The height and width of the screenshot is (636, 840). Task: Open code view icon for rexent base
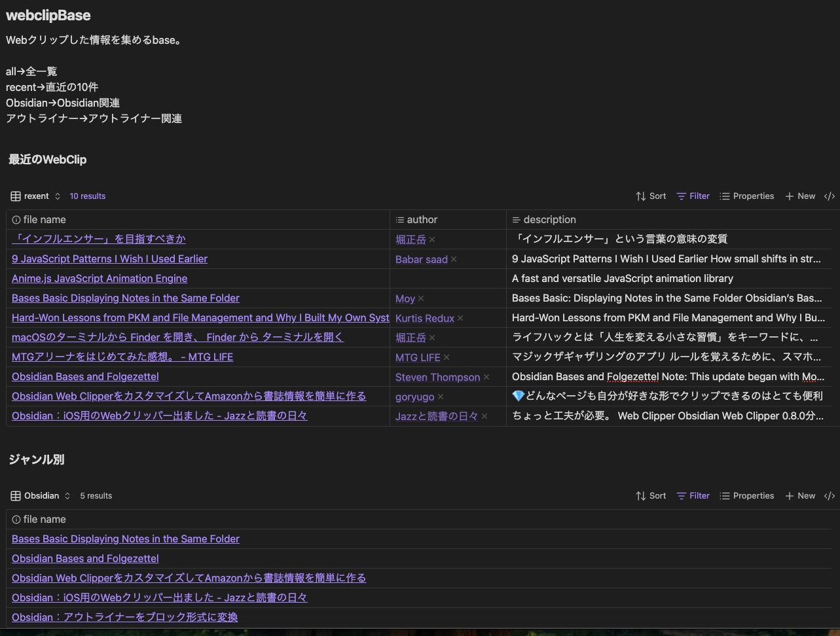pos(830,196)
